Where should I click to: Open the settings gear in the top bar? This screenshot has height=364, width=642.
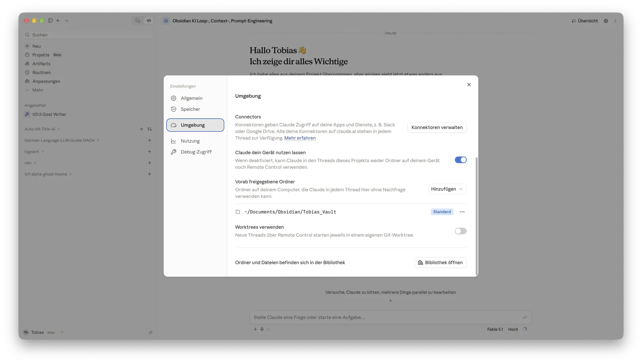click(x=606, y=21)
